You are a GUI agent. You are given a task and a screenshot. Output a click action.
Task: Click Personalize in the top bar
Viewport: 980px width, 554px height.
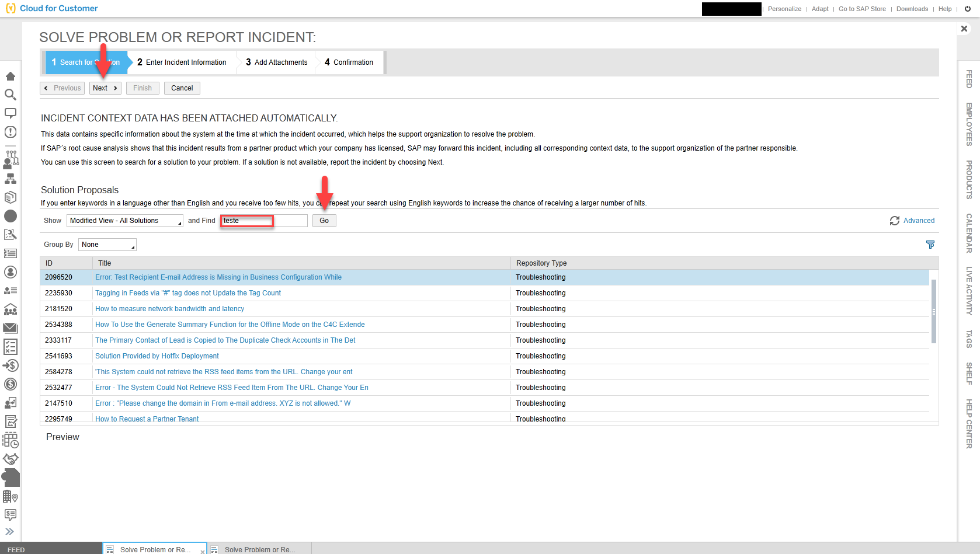tap(784, 9)
